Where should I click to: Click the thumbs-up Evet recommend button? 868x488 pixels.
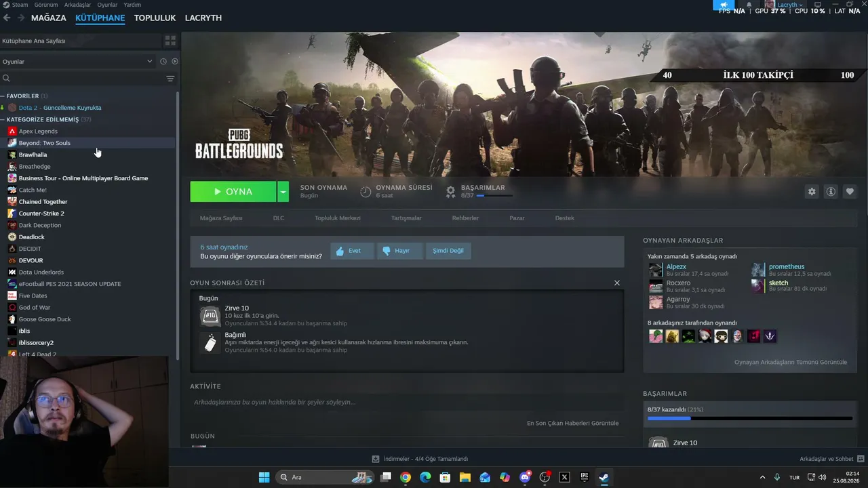352,251
